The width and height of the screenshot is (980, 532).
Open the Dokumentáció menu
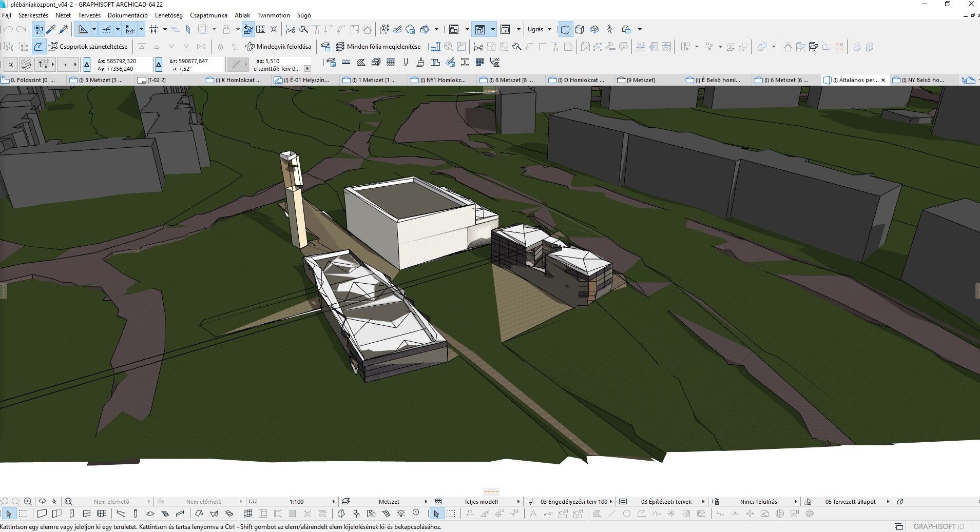pyautogui.click(x=127, y=15)
